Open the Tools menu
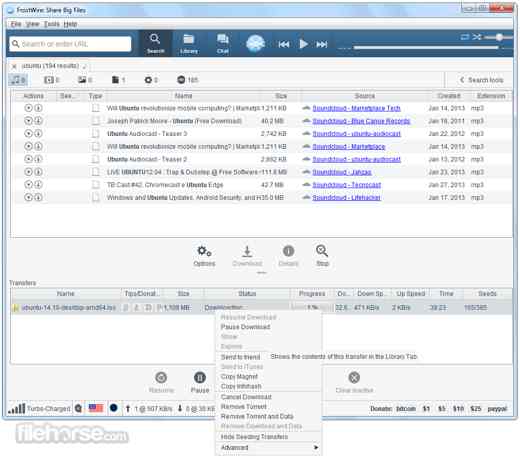 tap(51, 24)
